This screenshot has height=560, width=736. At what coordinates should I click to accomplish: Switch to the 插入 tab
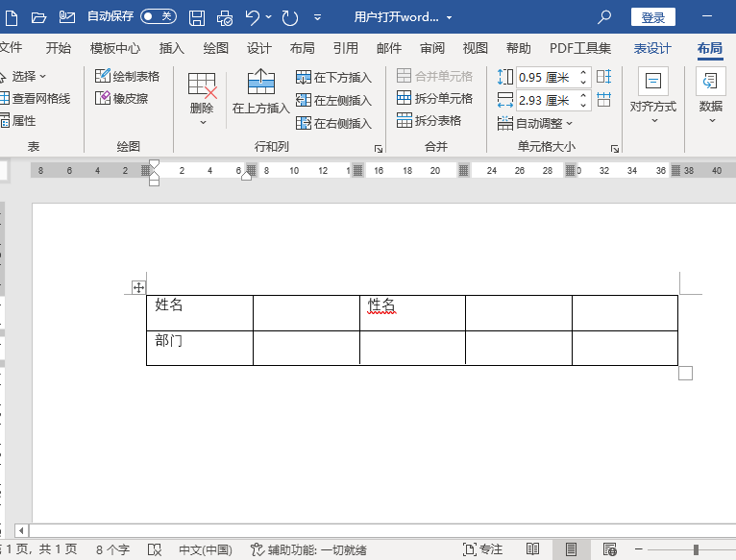(x=171, y=48)
